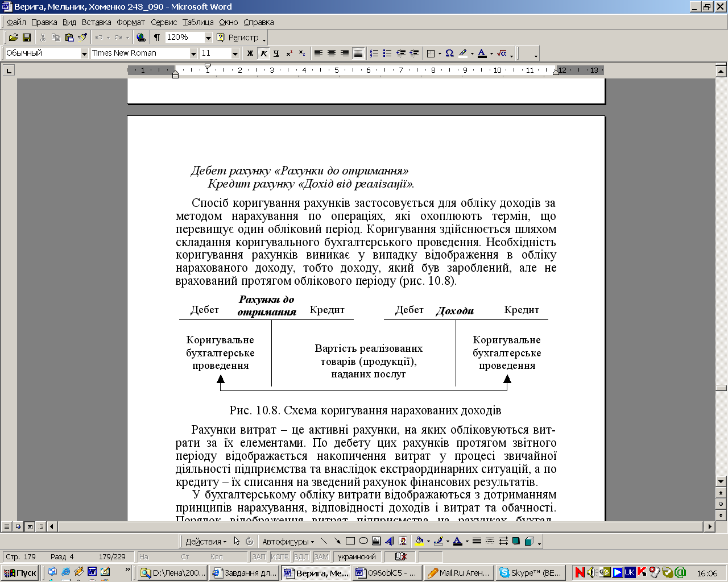Screen dimensions: 728x582
Task: Insert clip art picture
Action: point(403,541)
